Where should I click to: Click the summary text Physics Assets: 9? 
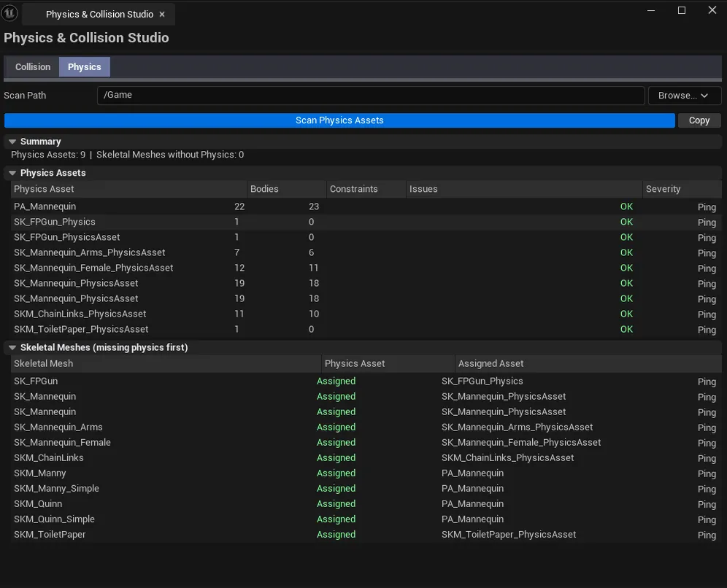48,155
